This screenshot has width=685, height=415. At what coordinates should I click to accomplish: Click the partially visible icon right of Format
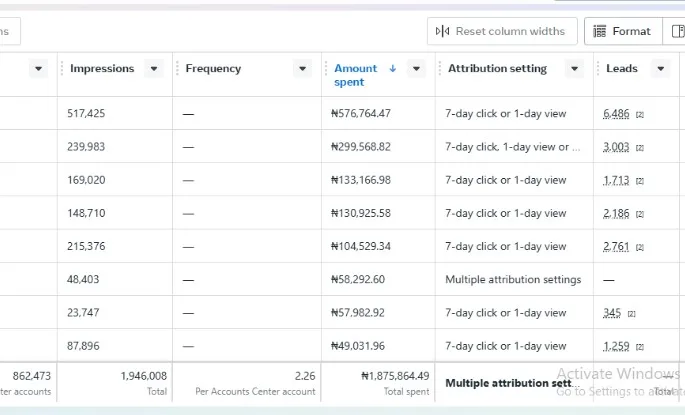point(678,31)
